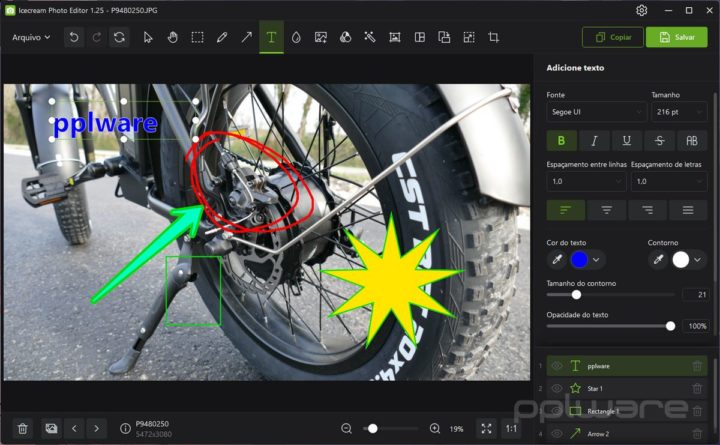720x445 pixels.
Task: Click the blue text color swatch
Action: (x=579, y=260)
